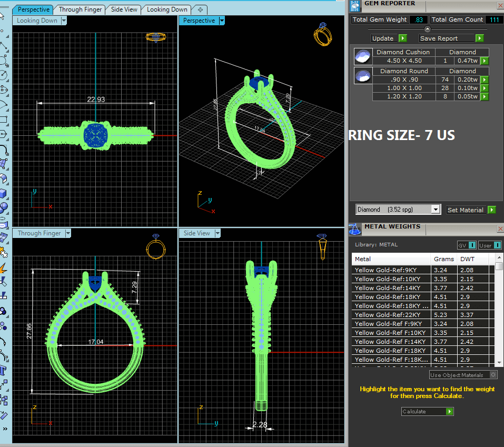Image resolution: width=504 pixels, height=447 pixels.
Task: Toggle the GV library switch
Action: pos(467,245)
